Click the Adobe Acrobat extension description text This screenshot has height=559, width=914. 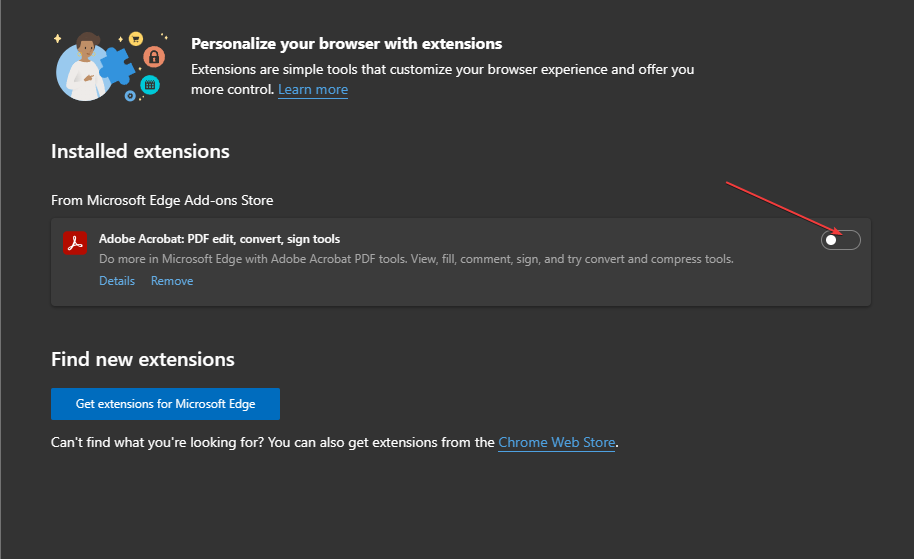[x=416, y=259]
